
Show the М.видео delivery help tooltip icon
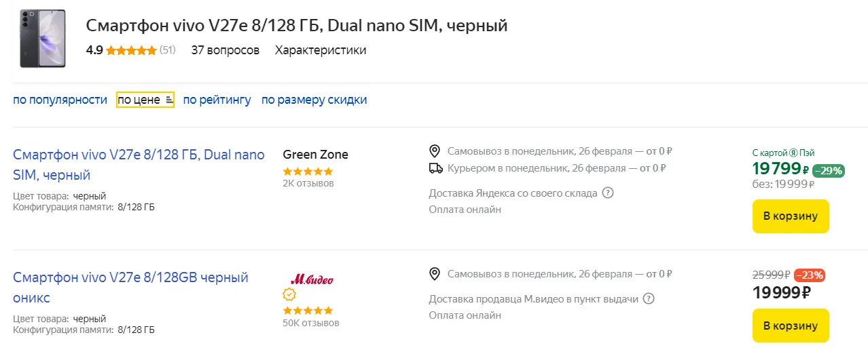(x=649, y=298)
